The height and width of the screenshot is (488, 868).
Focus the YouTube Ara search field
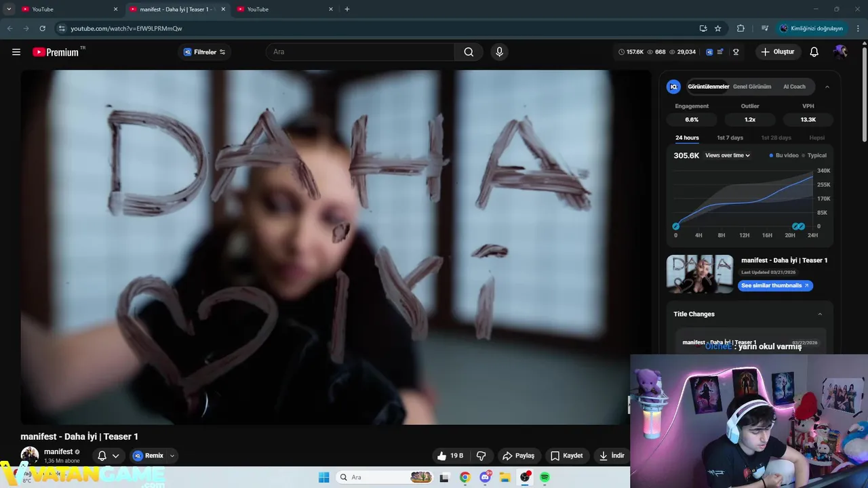[360, 52]
